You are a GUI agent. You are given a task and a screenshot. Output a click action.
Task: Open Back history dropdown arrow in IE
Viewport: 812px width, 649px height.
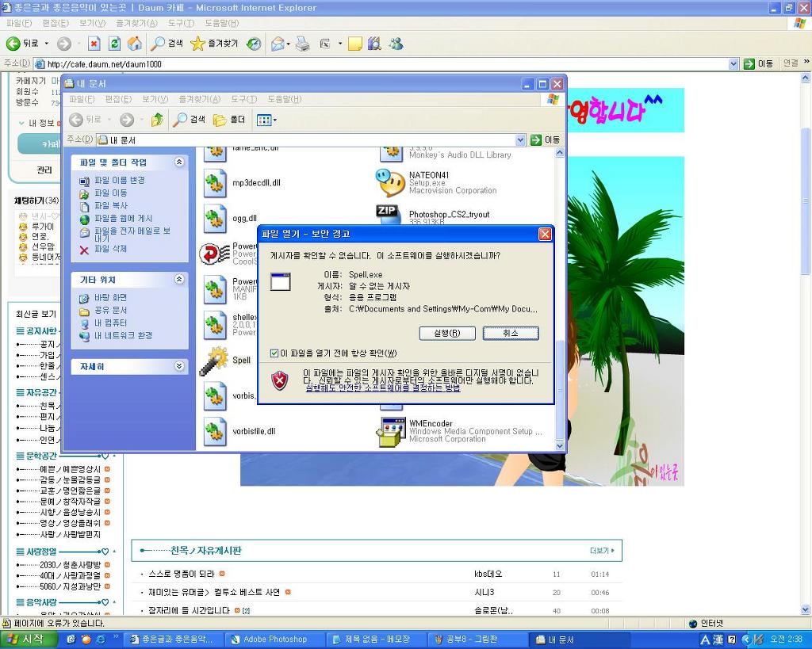tap(47, 44)
